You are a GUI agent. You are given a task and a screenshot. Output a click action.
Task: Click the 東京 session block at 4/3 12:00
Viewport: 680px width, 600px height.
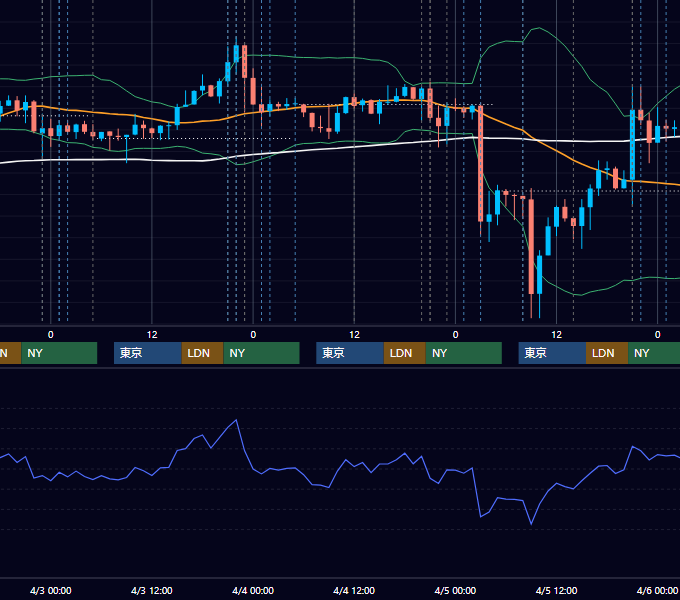(x=148, y=353)
